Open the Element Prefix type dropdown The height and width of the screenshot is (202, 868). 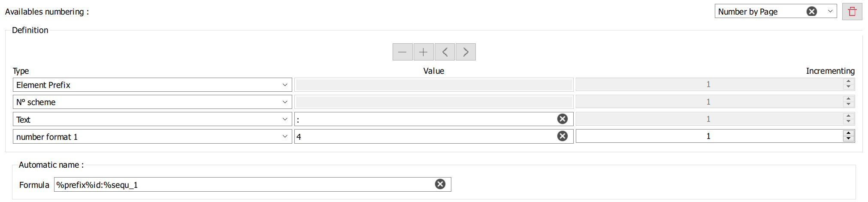(x=285, y=85)
